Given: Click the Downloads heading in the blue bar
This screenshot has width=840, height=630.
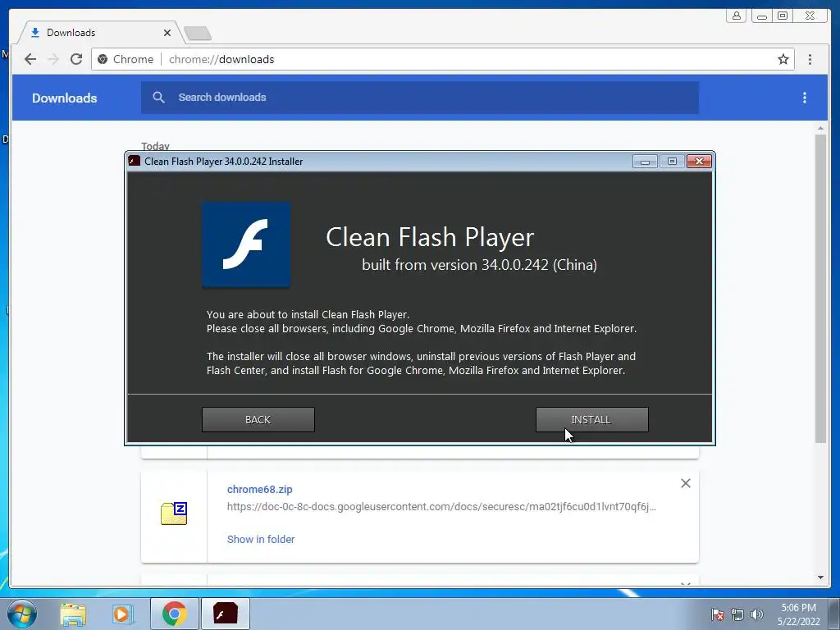Looking at the screenshot, I should click(x=64, y=98).
